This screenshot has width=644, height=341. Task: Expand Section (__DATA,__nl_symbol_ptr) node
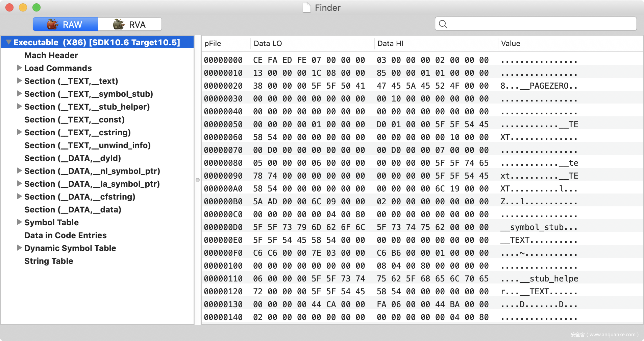click(20, 171)
